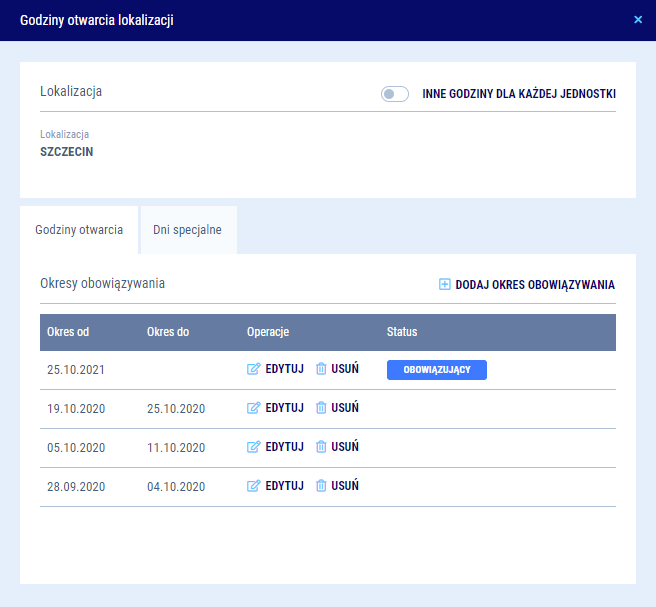Click USUŃ text in the 11.10.2020 row
Viewport: 656px width, 607px height.
tap(345, 447)
